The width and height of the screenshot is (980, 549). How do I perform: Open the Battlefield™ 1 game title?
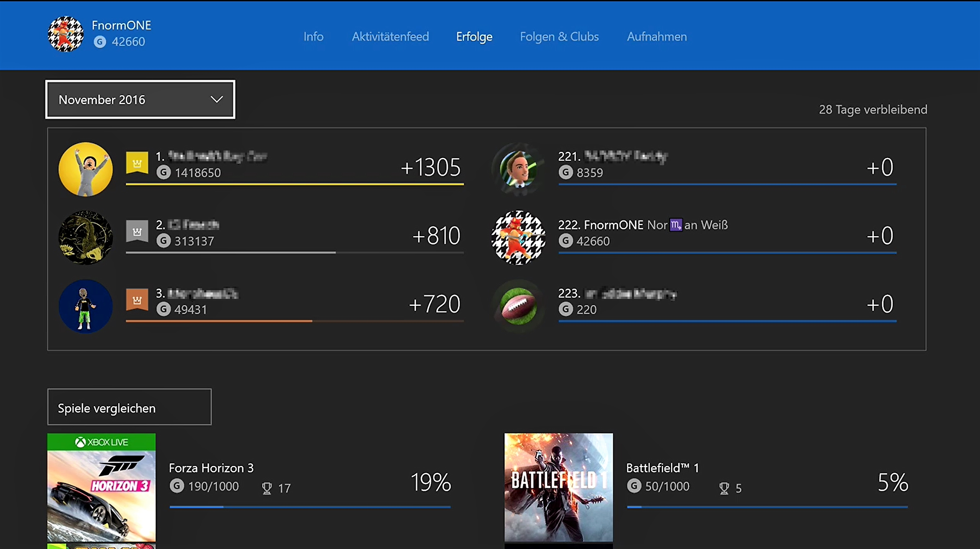click(662, 468)
